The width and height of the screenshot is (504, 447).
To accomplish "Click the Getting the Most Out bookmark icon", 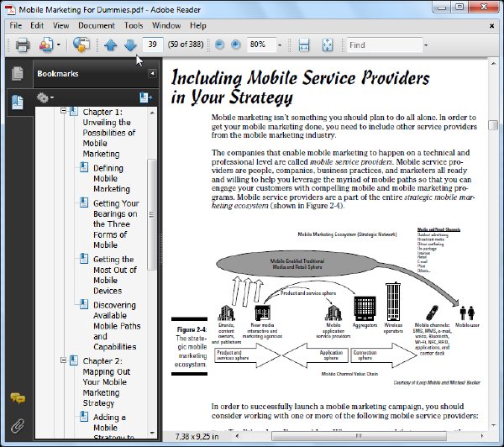I will pyautogui.click(x=84, y=258).
